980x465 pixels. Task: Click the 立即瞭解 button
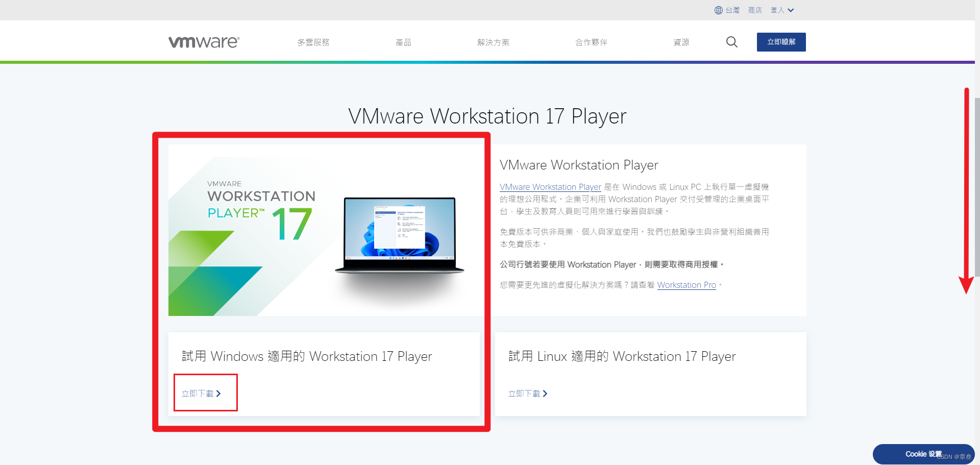(x=781, y=42)
